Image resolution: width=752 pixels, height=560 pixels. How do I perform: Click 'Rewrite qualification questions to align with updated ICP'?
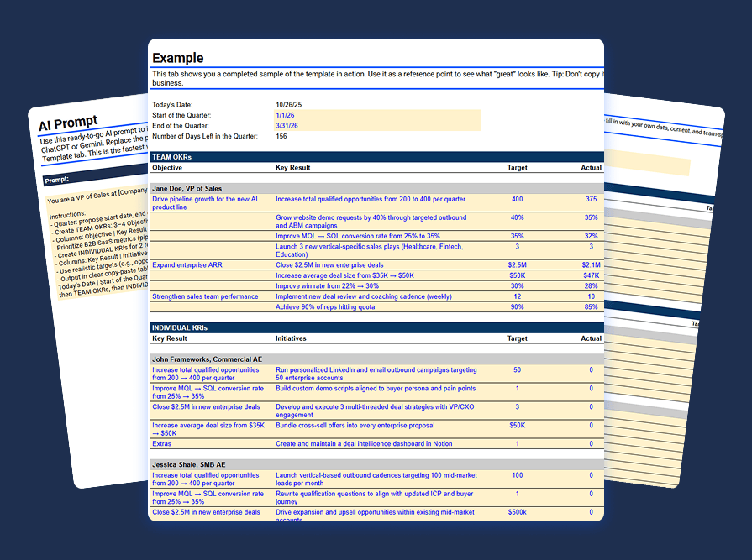point(374,497)
